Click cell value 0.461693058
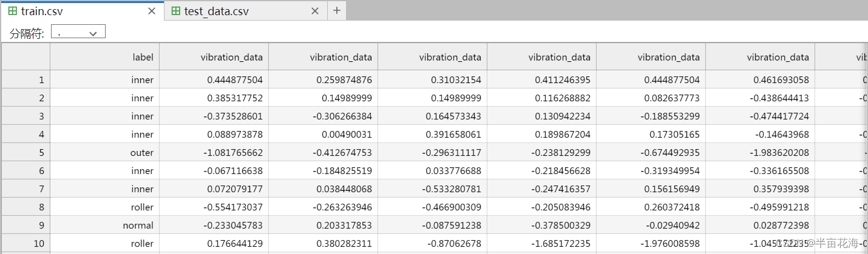 pos(760,79)
